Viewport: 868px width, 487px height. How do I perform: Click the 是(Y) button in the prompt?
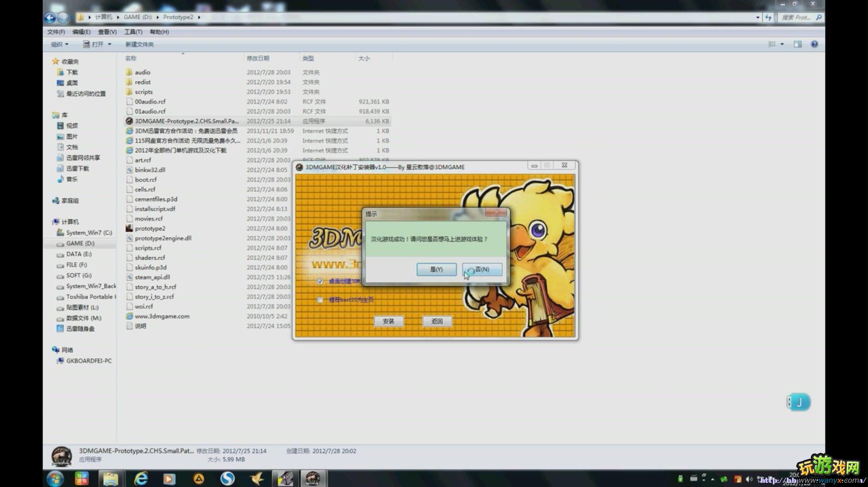(436, 270)
